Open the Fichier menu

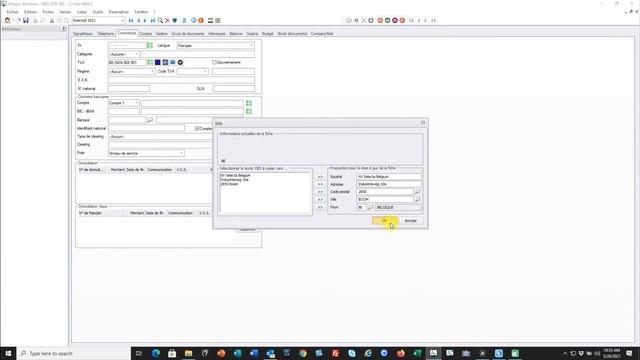pyautogui.click(x=12, y=12)
